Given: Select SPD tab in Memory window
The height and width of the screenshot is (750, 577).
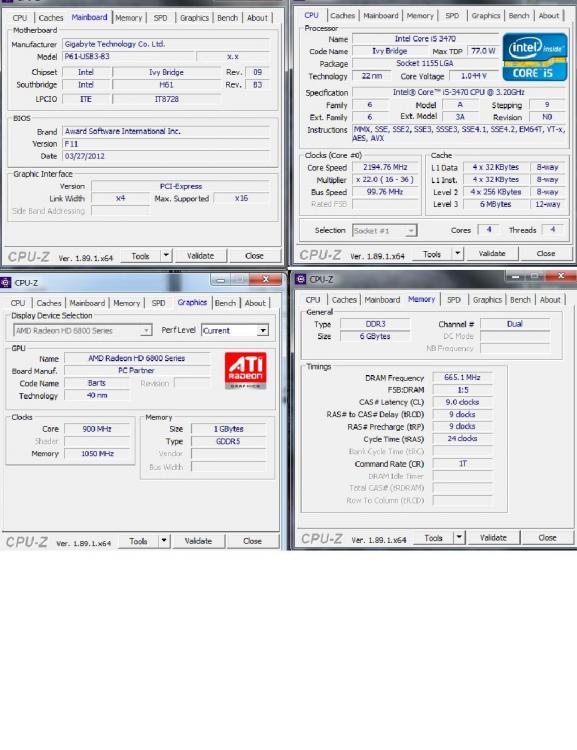Looking at the screenshot, I should pyautogui.click(x=454, y=300).
